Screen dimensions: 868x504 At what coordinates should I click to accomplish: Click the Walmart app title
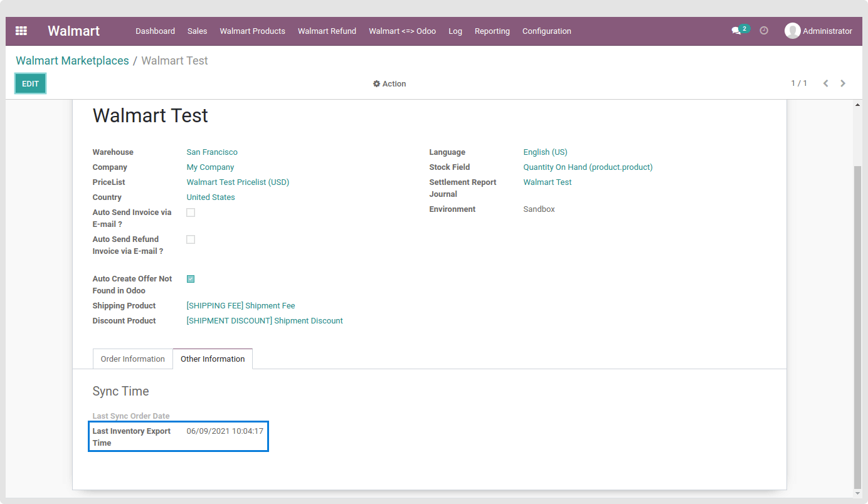73,31
